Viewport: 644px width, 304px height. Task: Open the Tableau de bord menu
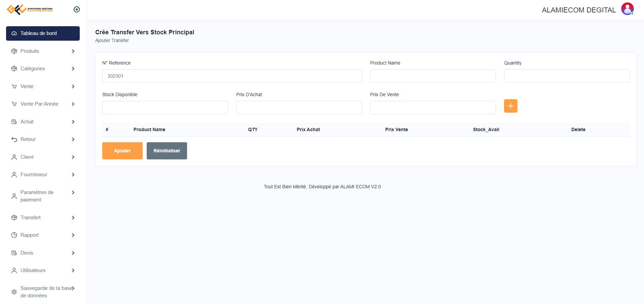point(43,33)
